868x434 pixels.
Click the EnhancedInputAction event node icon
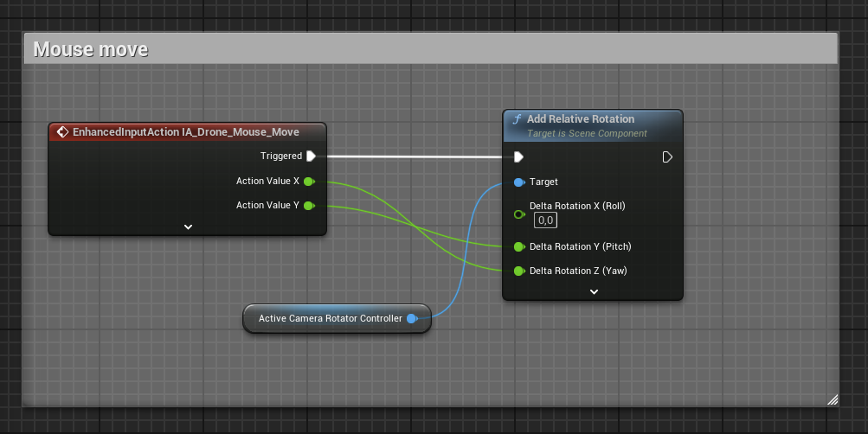62,131
